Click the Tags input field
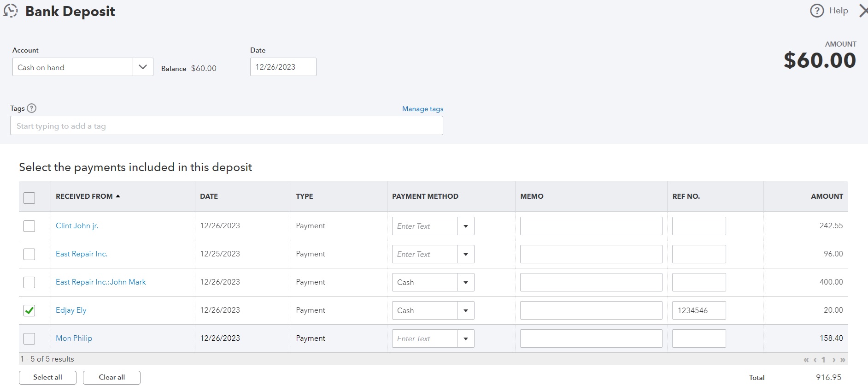This screenshot has width=868, height=386. [226, 126]
